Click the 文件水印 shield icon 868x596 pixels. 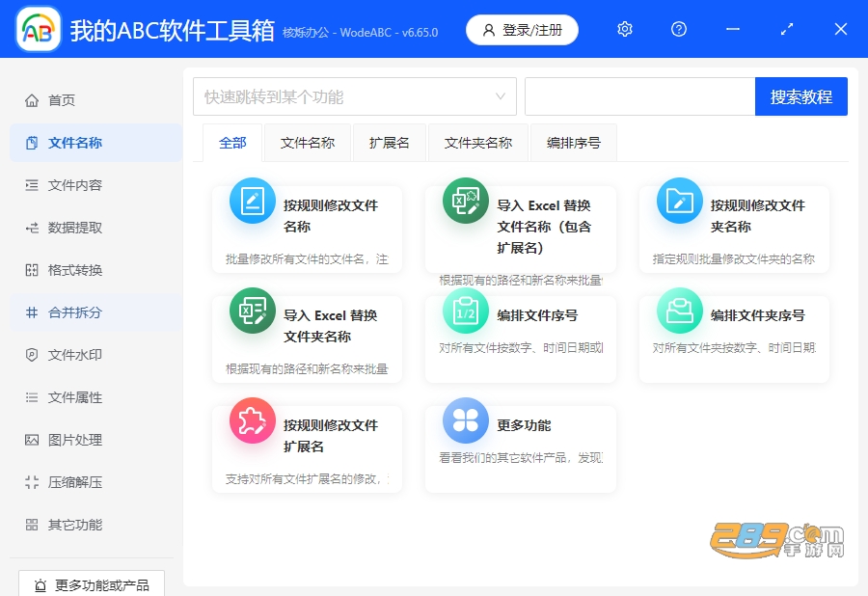point(32,355)
